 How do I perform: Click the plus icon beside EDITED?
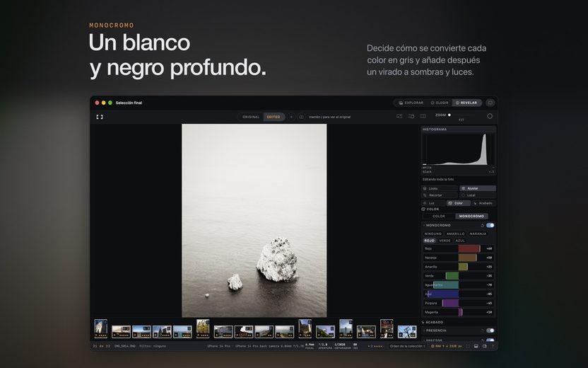point(291,117)
